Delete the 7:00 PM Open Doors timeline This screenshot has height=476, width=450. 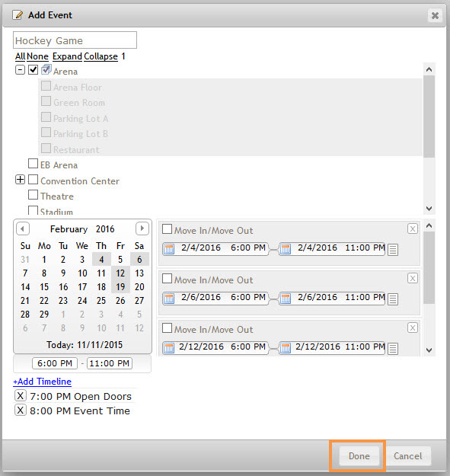click(21, 395)
